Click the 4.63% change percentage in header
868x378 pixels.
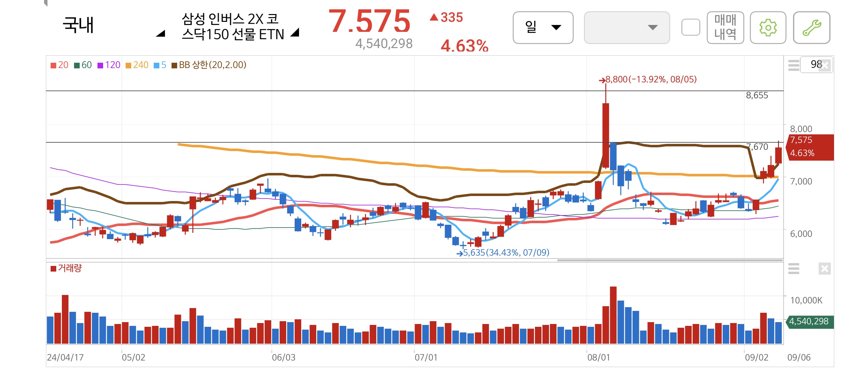(464, 46)
